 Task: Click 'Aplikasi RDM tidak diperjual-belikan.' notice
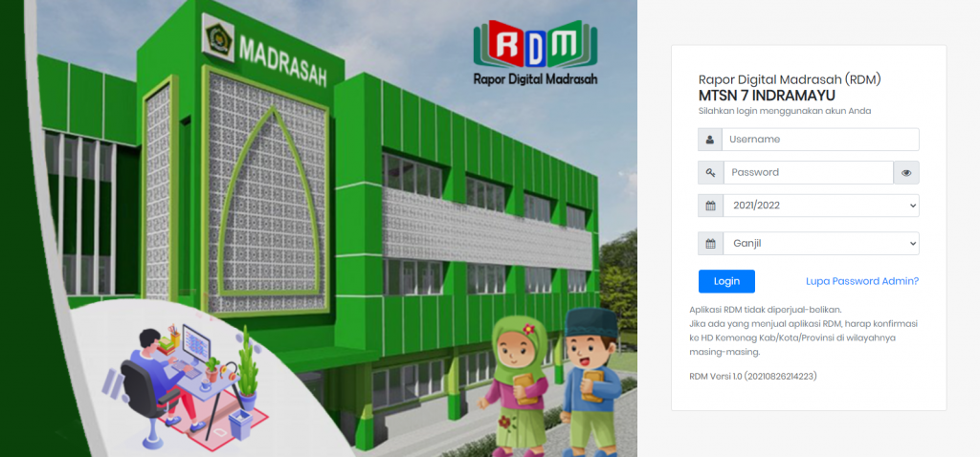click(x=767, y=309)
